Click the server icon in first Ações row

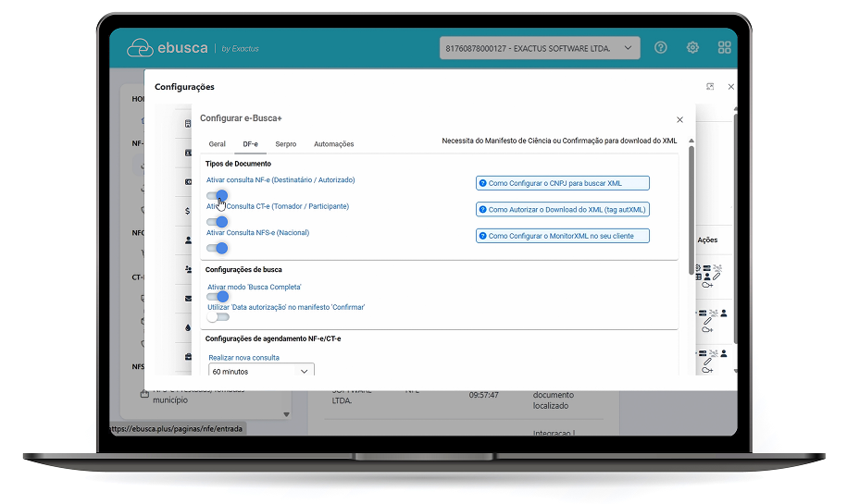click(706, 267)
